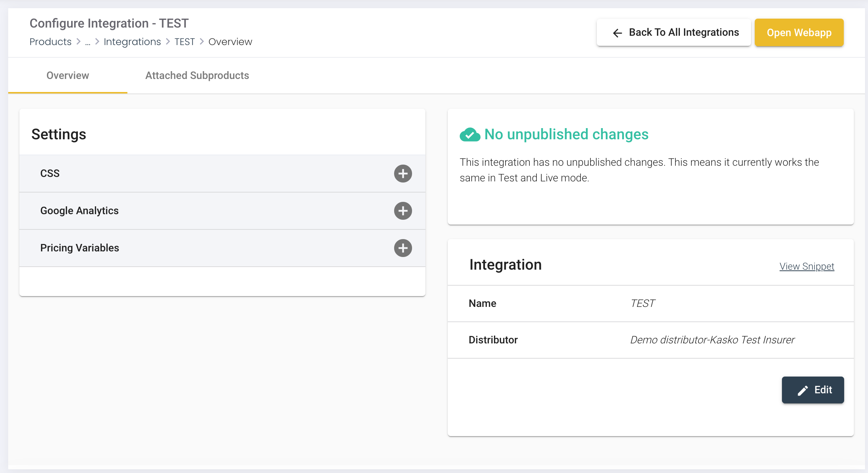868x473 pixels.
Task: Click Integrations in the breadcrumb trail
Action: click(132, 42)
